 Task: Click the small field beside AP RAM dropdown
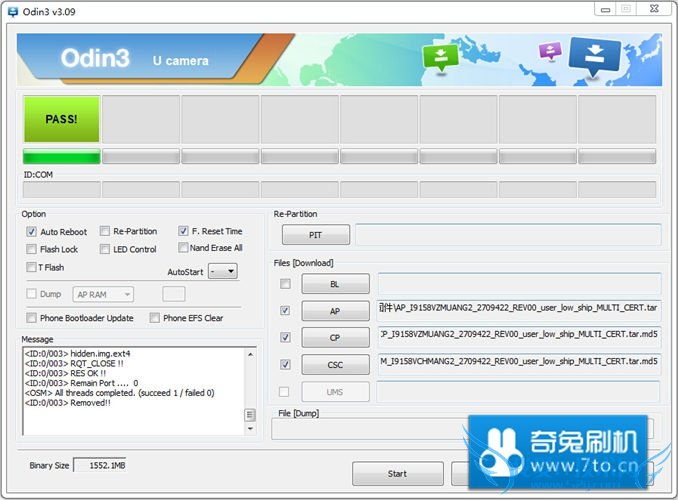pos(174,294)
